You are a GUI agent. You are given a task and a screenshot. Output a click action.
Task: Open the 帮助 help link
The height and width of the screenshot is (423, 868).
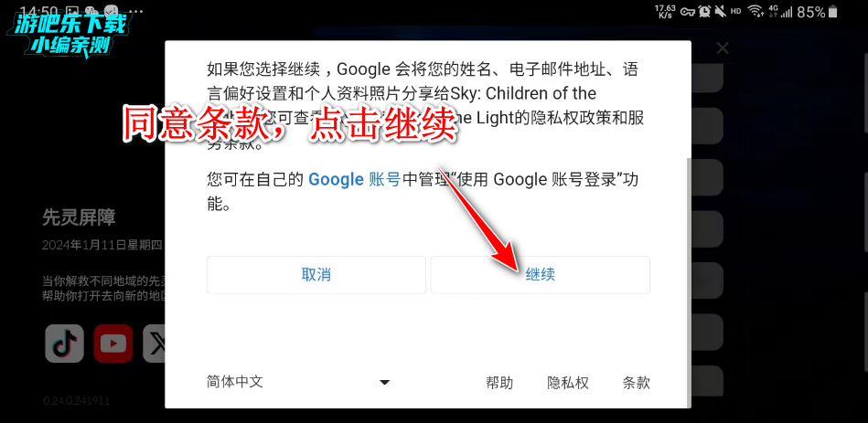(x=499, y=383)
